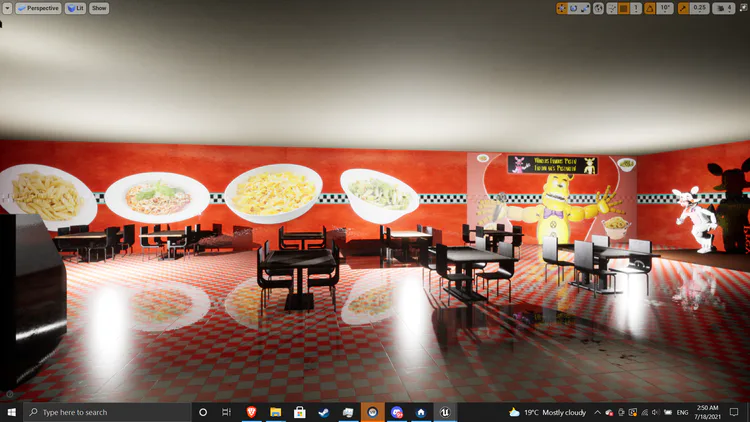Open the viewport options dropdown arrow
The width and height of the screenshot is (750, 422).
click(7, 8)
